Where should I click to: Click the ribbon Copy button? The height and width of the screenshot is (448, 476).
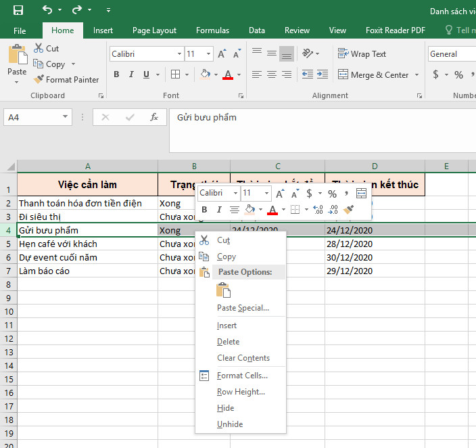pyautogui.click(x=49, y=64)
